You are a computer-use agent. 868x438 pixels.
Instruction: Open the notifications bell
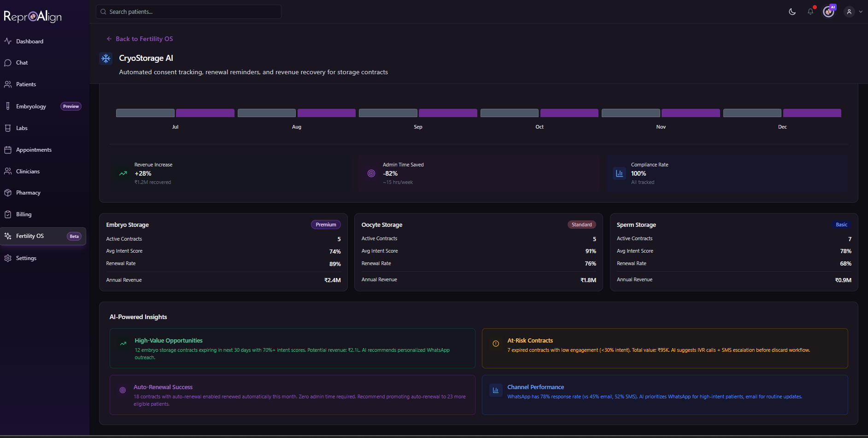pyautogui.click(x=810, y=12)
